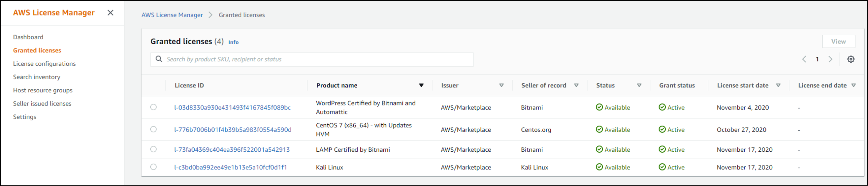Sort by Product name arrow
This screenshot has height=186, width=868.
(421, 86)
